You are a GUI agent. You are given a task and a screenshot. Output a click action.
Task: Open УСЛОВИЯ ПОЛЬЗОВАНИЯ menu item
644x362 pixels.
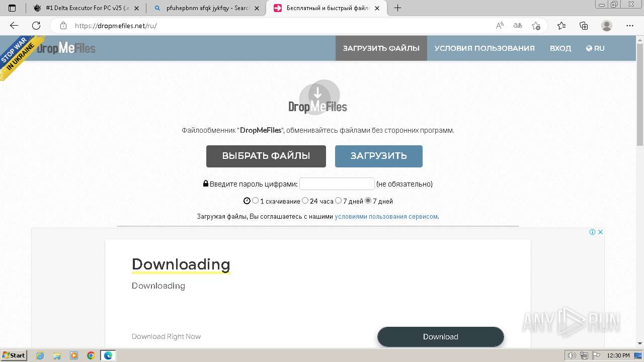tap(485, 48)
